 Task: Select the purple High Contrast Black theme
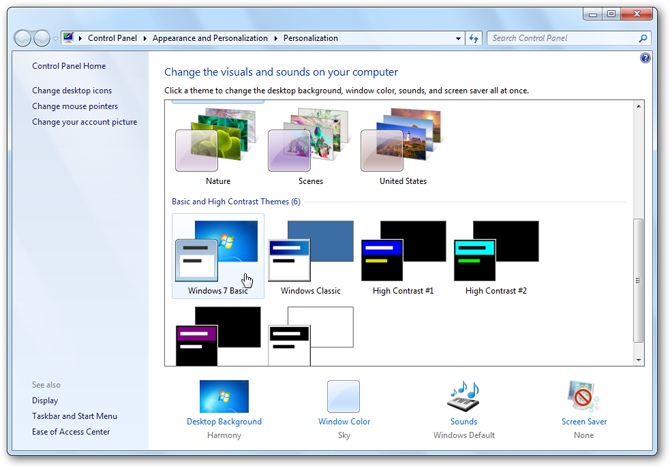click(x=218, y=336)
